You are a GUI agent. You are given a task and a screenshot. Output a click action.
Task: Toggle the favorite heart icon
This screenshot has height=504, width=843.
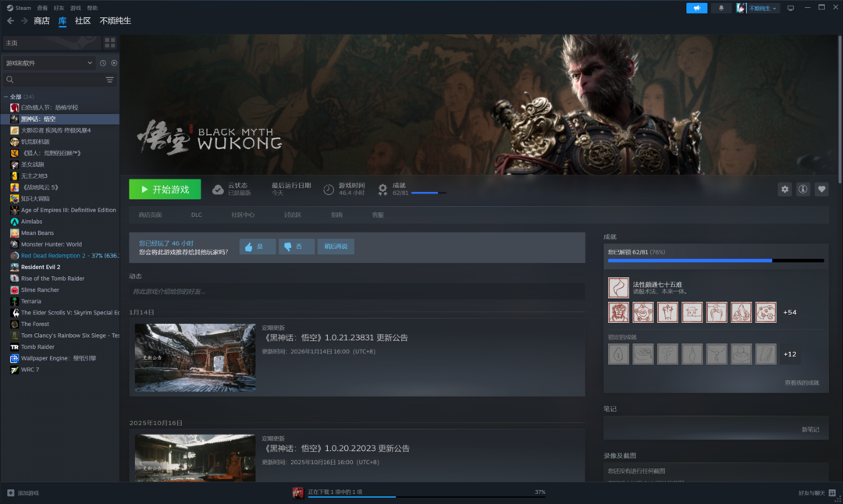(x=821, y=189)
